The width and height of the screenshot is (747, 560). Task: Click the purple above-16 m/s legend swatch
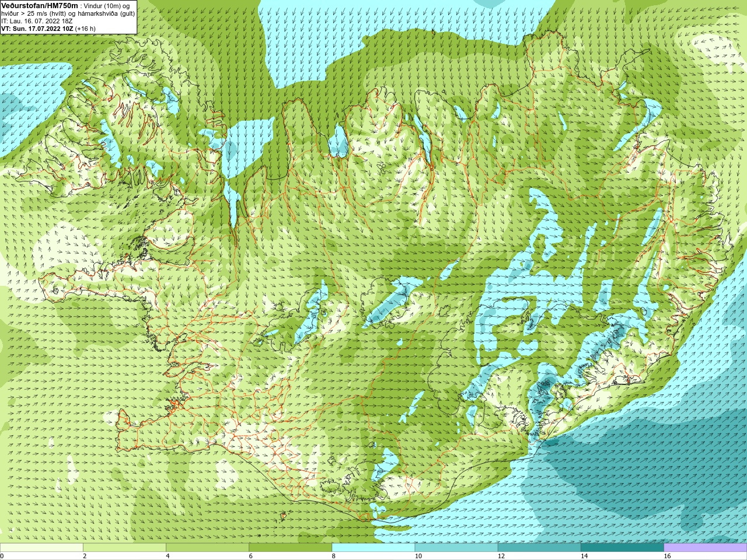[706, 548]
